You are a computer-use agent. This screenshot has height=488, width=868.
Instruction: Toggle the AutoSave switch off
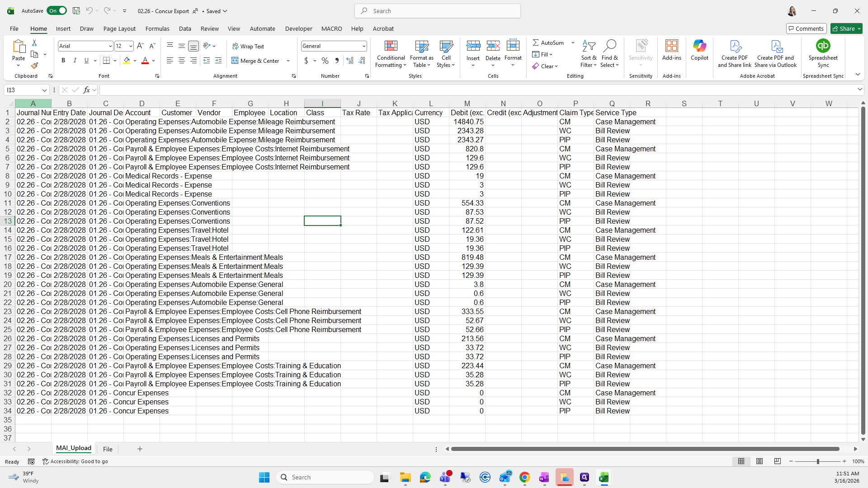tap(57, 11)
